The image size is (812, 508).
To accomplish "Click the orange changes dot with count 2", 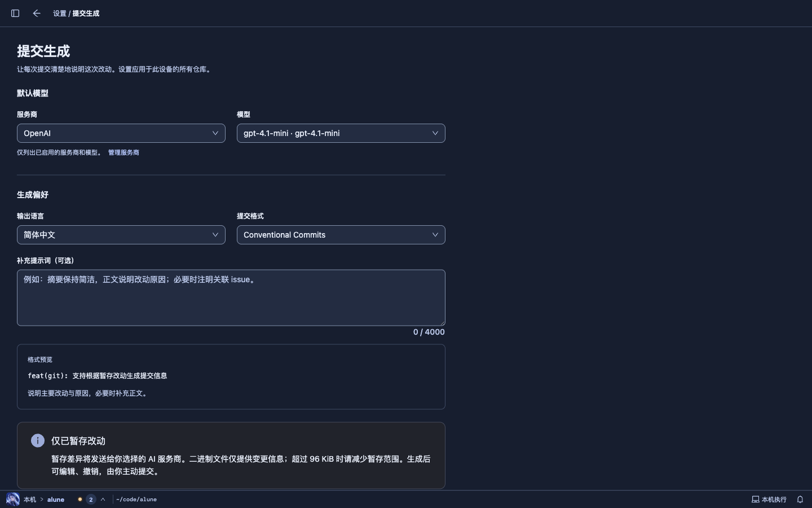I will point(86,500).
